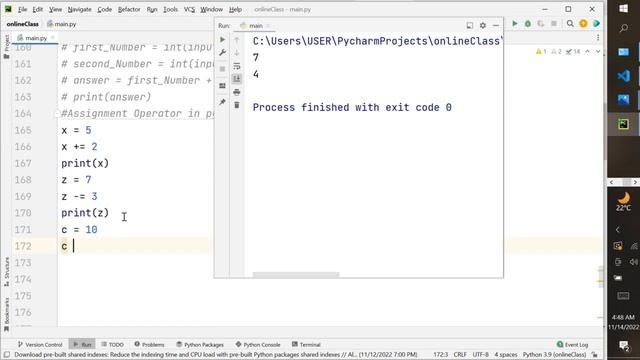Screen dimensions: 640x360
Task: Click the PyCharm taskbar icon
Action: (x=623, y=124)
